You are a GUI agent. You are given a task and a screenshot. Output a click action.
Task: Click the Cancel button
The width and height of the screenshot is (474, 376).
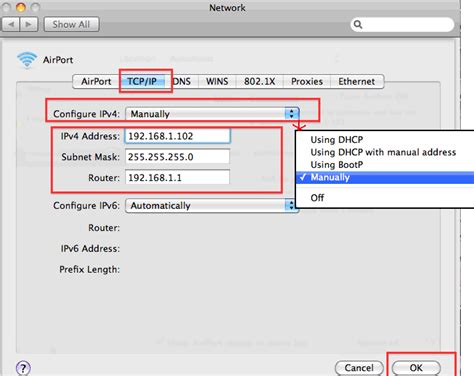tap(359, 368)
